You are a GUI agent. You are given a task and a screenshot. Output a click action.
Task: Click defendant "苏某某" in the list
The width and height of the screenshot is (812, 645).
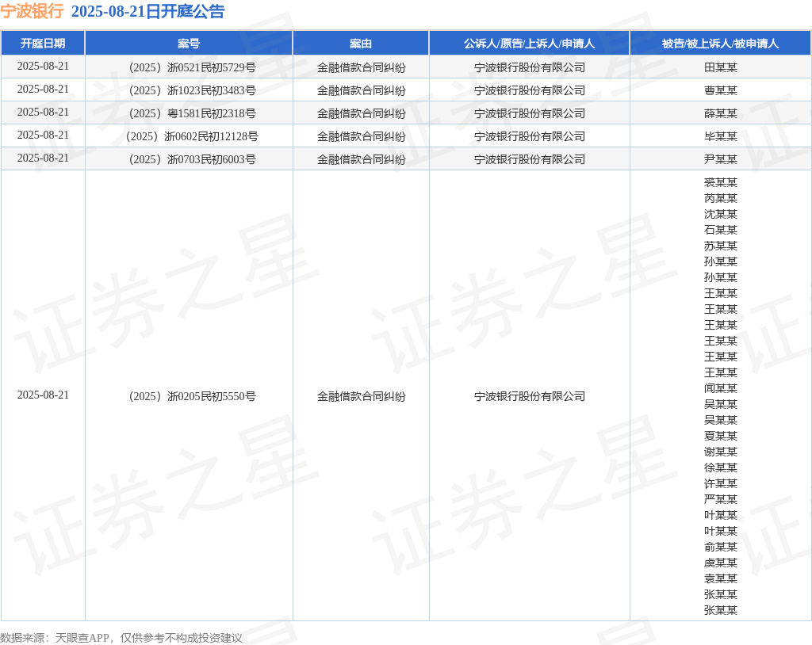click(x=720, y=246)
